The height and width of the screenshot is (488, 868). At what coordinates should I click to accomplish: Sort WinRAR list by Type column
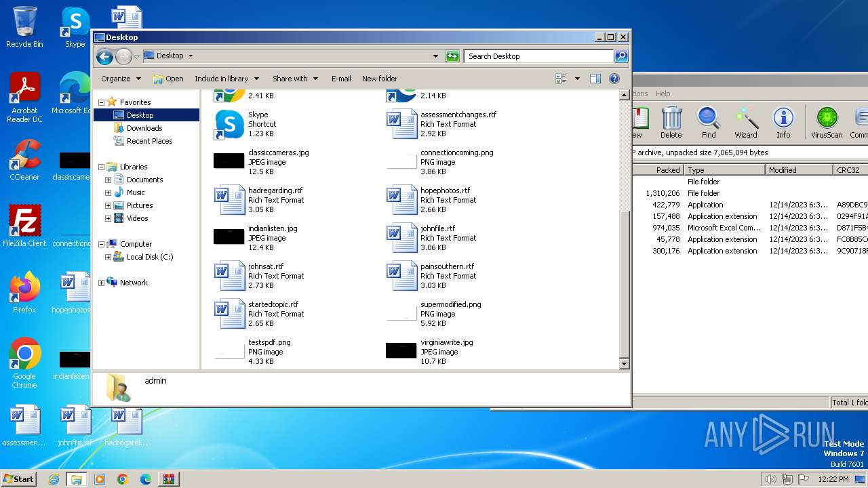pyautogui.click(x=724, y=170)
